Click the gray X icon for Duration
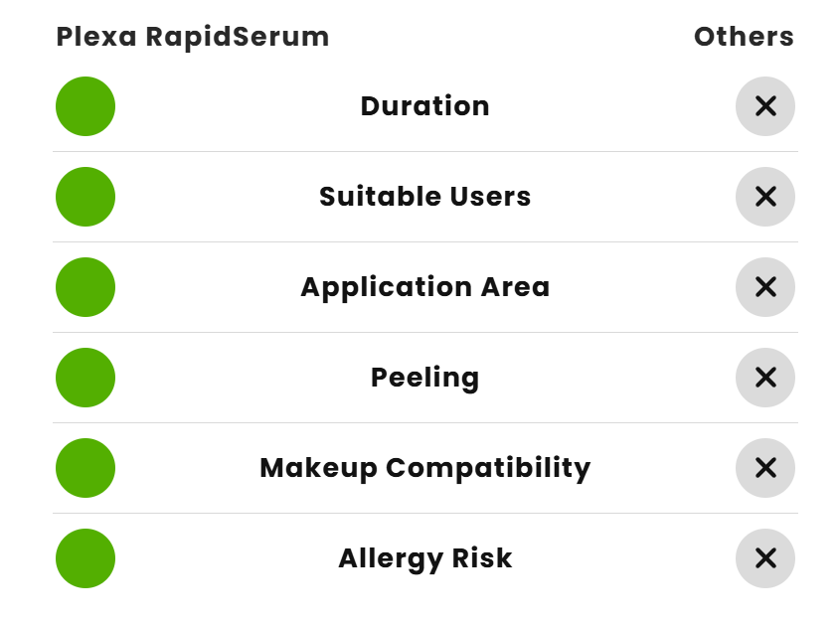 [x=764, y=106]
